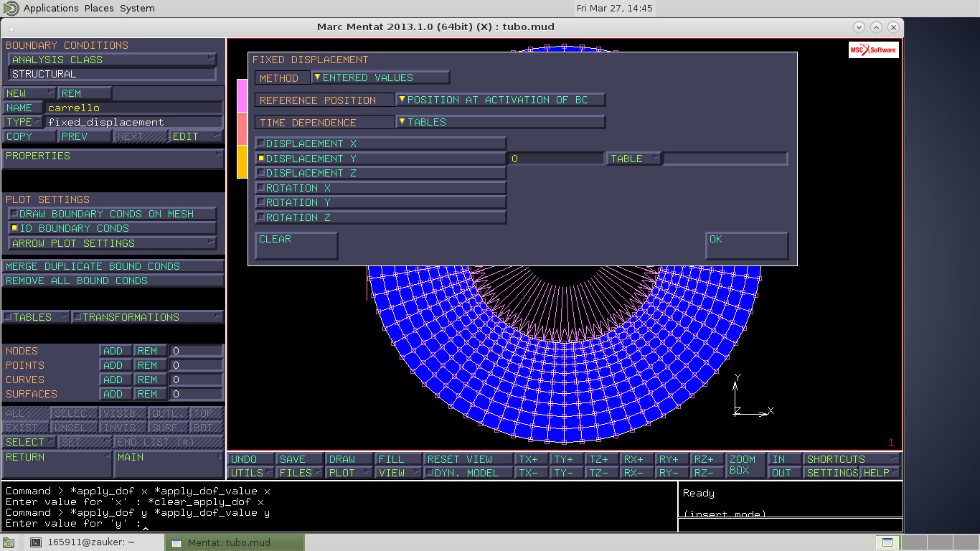Click the RX- rotate button

coord(637,473)
